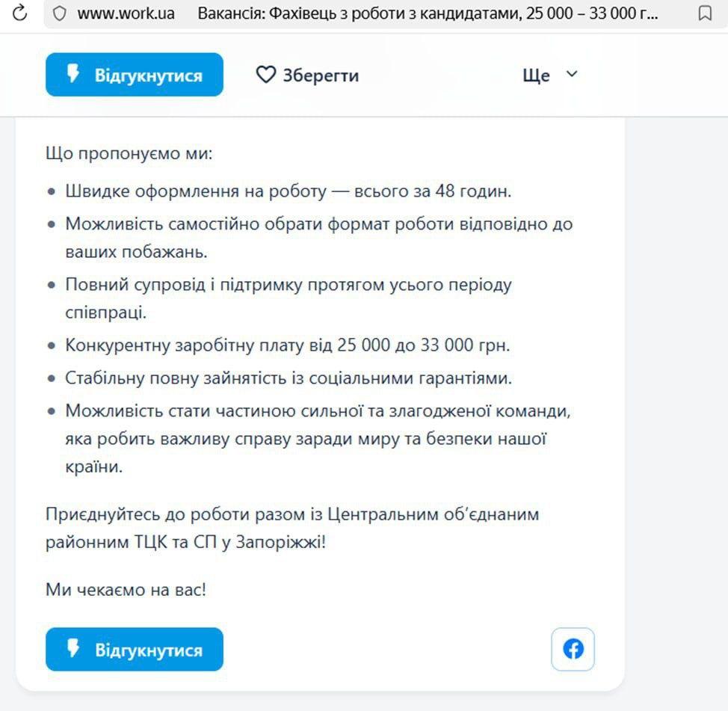Image resolution: width=728 pixels, height=711 pixels.
Task: Click the Ми чекаємо на вас text
Action: tap(126, 590)
